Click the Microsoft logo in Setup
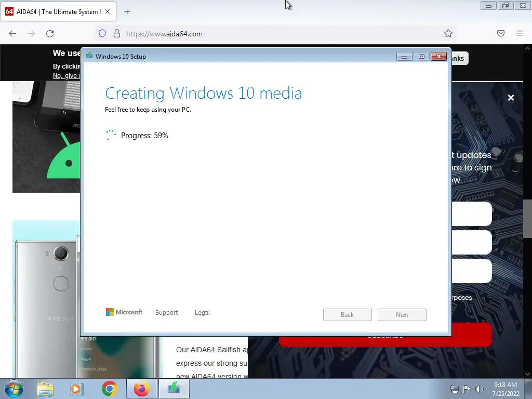Viewport: 532px width, 399px height. pyautogui.click(x=124, y=312)
